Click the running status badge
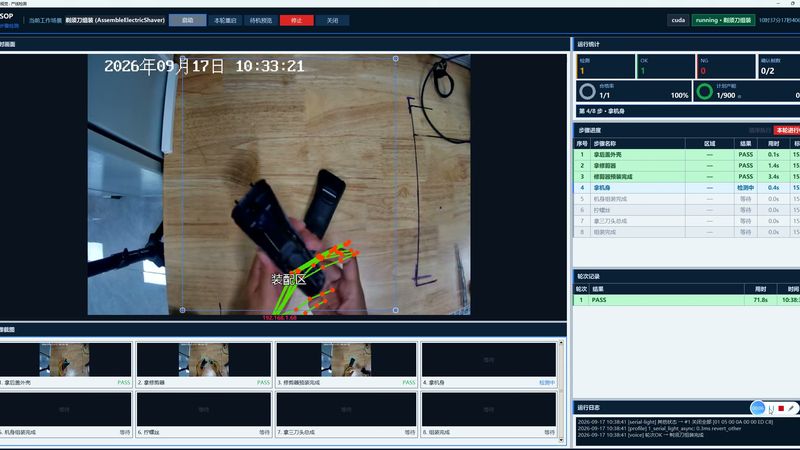800x450 pixels. point(723,20)
